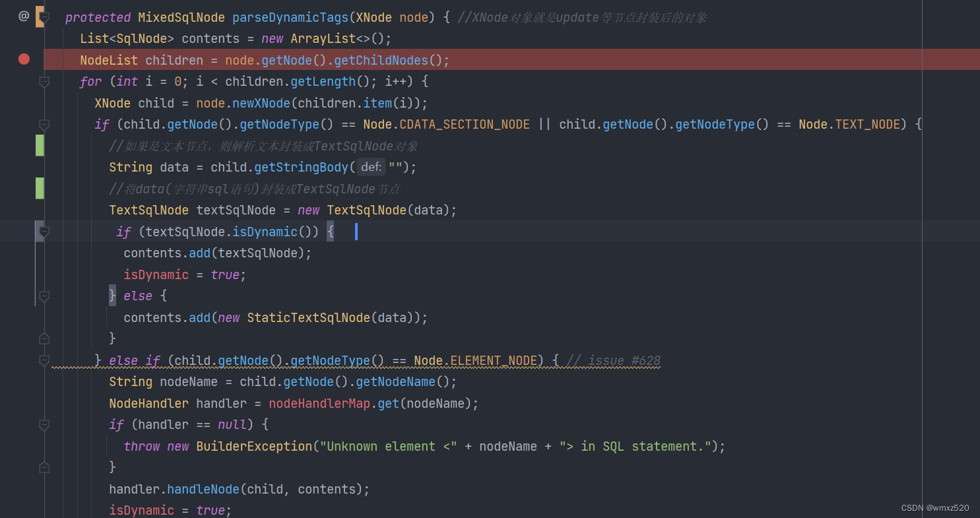
Task: Click green change marker beside first Chinese comment
Action: pyautogui.click(x=40, y=145)
